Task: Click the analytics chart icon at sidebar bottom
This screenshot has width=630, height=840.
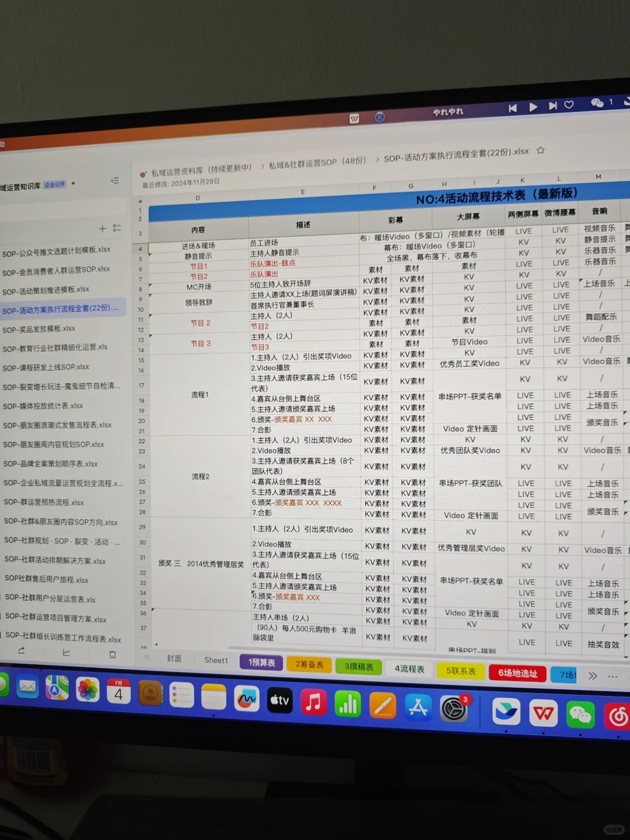Action: tap(66, 653)
